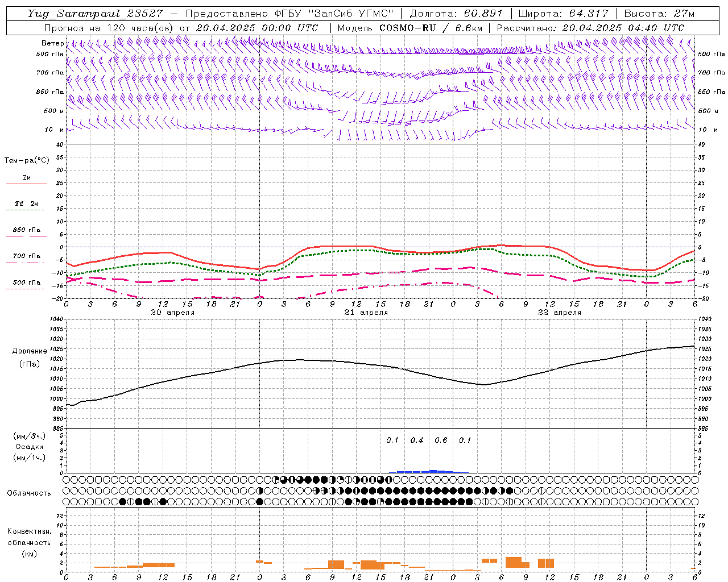Image resolution: width=728 pixels, height=582 pixels.
Task: Click the Прогноз на 120 часа(ов) text
Action: point(109,28)
